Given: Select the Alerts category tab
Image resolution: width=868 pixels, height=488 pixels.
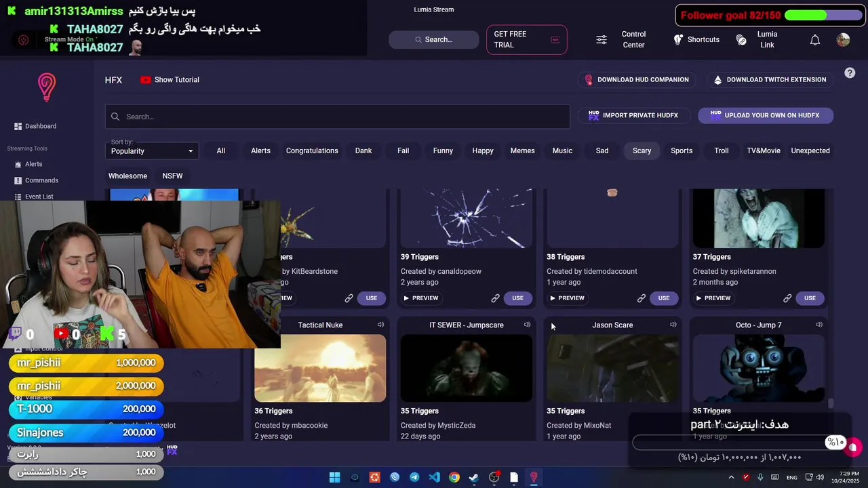Looking at the screenshot, I should click(x=260, y=150).
